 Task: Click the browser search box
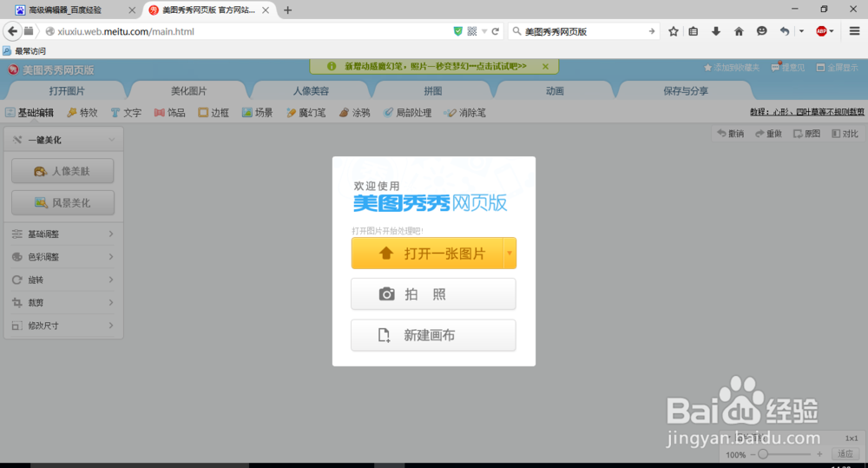(584, 31)
